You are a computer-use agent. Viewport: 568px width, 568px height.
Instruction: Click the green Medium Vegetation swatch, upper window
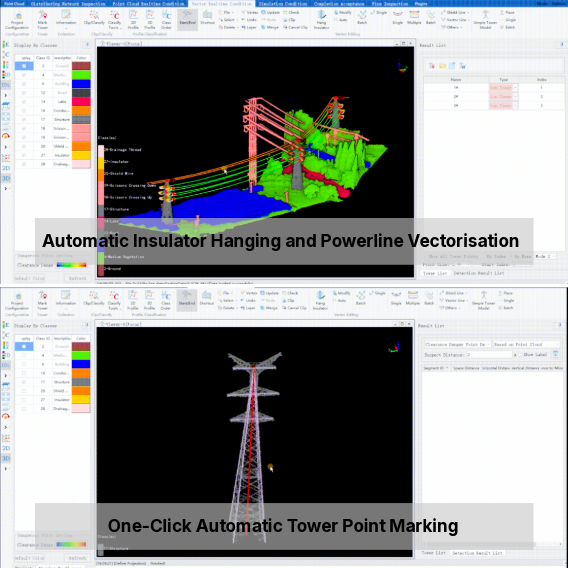point(81,75)
